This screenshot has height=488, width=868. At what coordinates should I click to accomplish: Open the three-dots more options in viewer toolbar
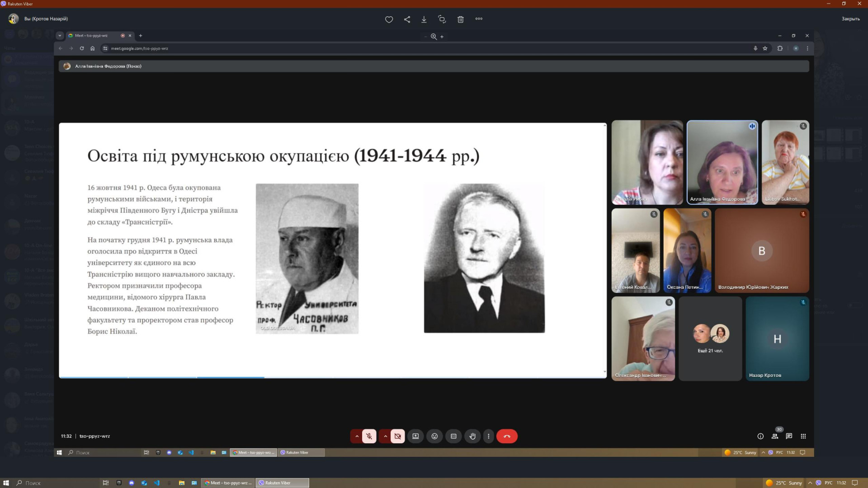(x=479, y=19)
